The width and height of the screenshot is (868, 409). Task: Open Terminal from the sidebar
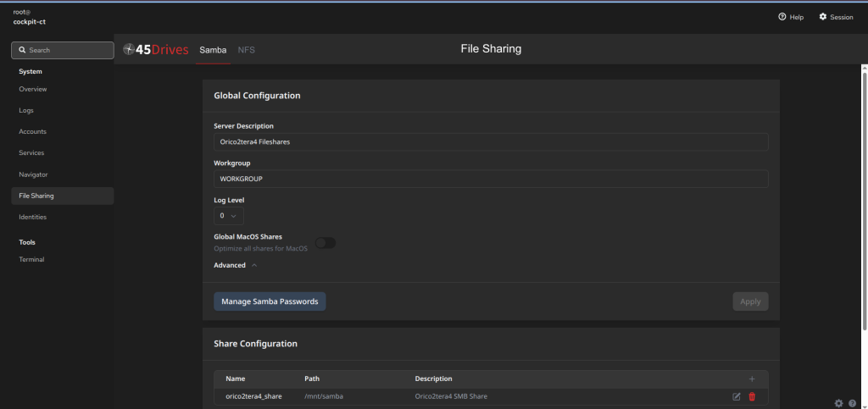31,259
